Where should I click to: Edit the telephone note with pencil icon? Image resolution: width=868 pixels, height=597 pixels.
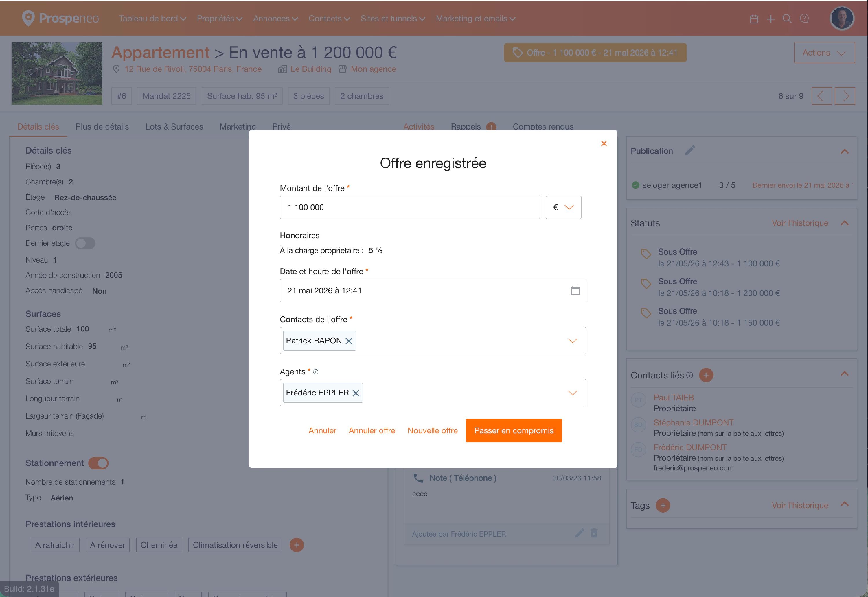click(580, 533)
